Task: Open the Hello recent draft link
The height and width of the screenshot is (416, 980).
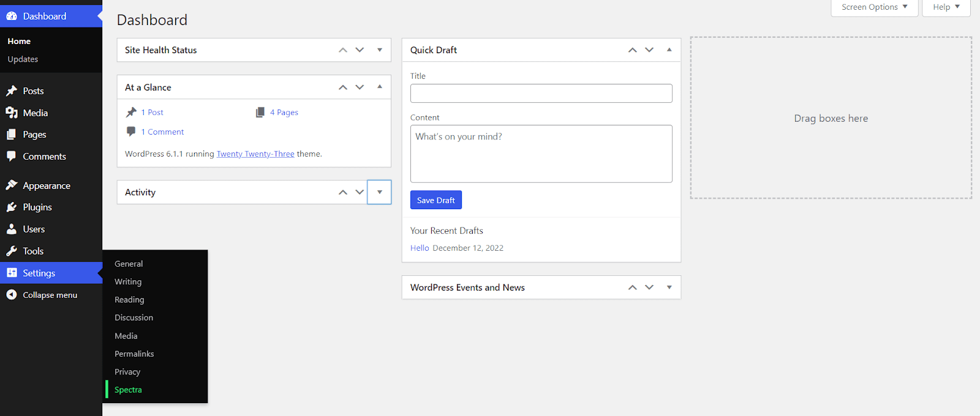Action: [x=420, y=248]
